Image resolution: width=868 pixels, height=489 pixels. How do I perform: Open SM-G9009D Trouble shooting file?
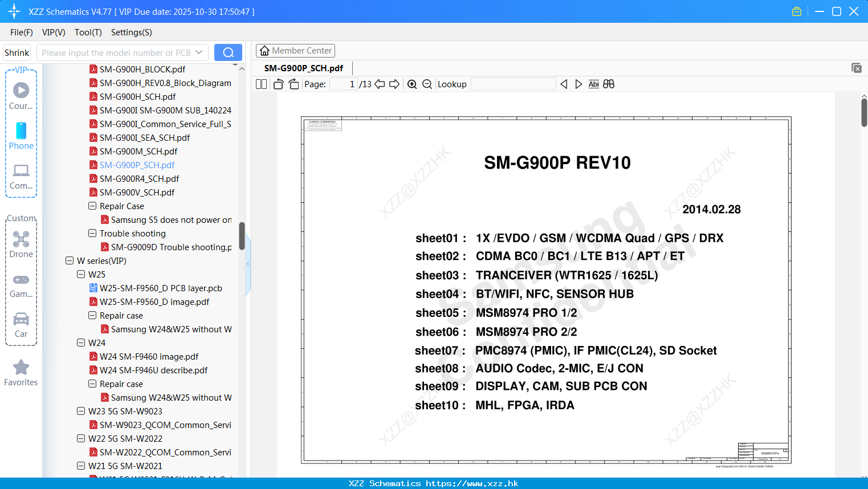pos(171,247)
